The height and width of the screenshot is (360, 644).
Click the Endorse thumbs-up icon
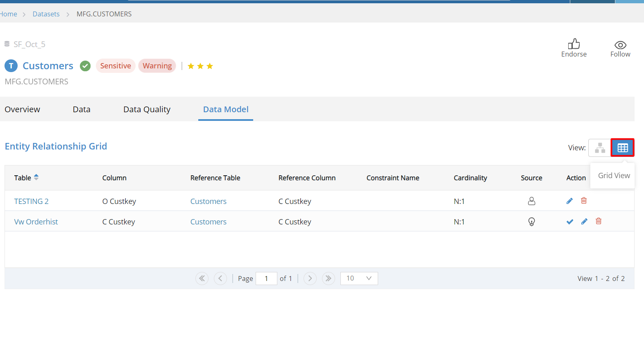point(574,44)
